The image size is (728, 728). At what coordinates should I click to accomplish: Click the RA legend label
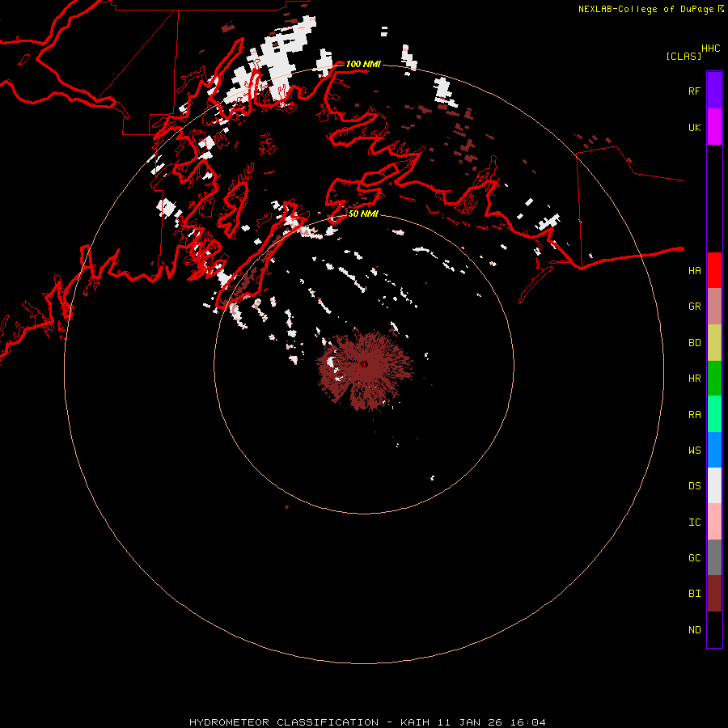click(694, 415)
